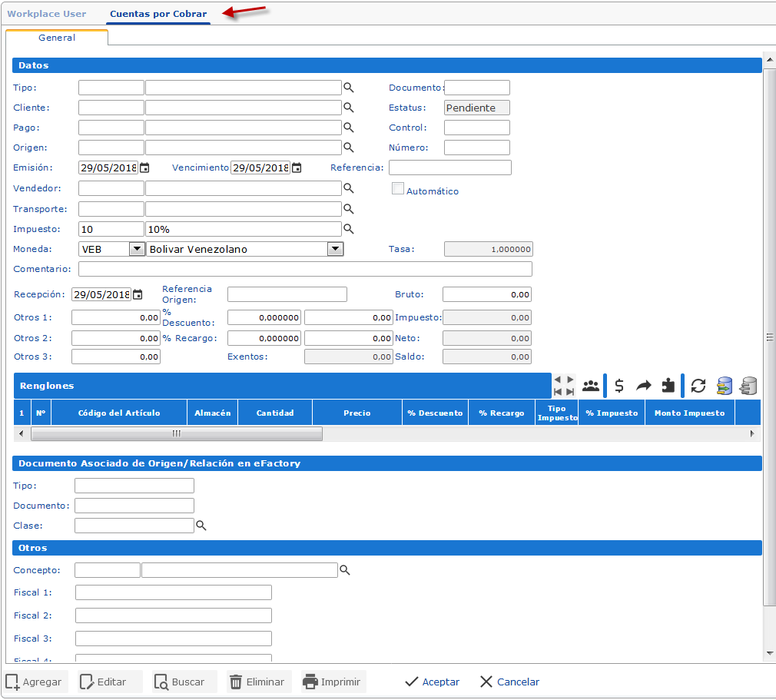This screenshot has height=700, width=776.
Task: Click the people group icon in Renglones toolbar
Action: pos(591,386)
